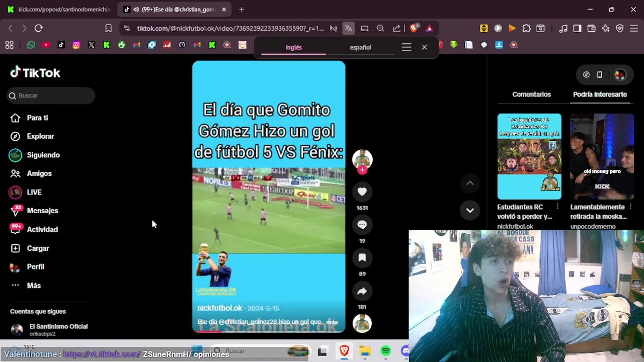Open the browser extensions puzzle icon
The image size is (644, 362).
pyautogui.click(x=526, y=28)
